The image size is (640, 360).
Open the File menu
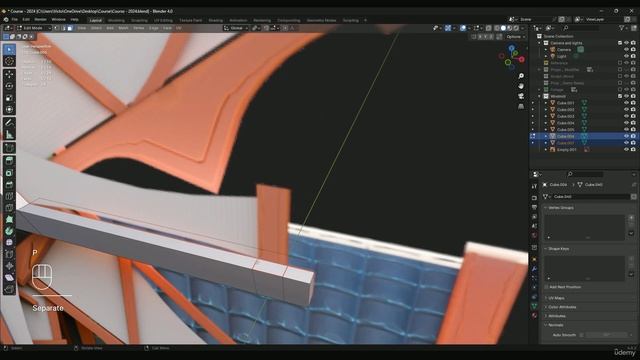tap(15, 20)
